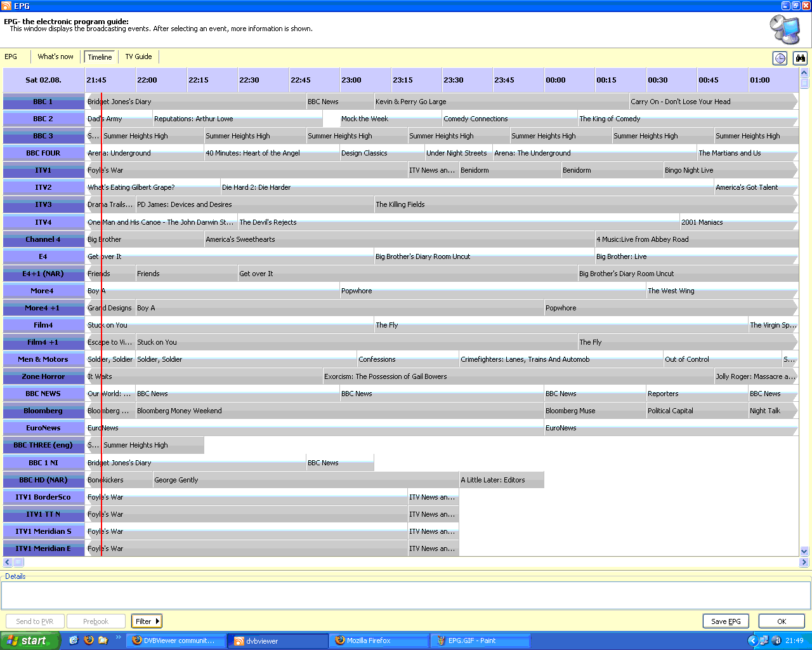Select Reporters on BBC NEWS
The width and height of the screenshot is (812, 650).
tap(697, 394)
